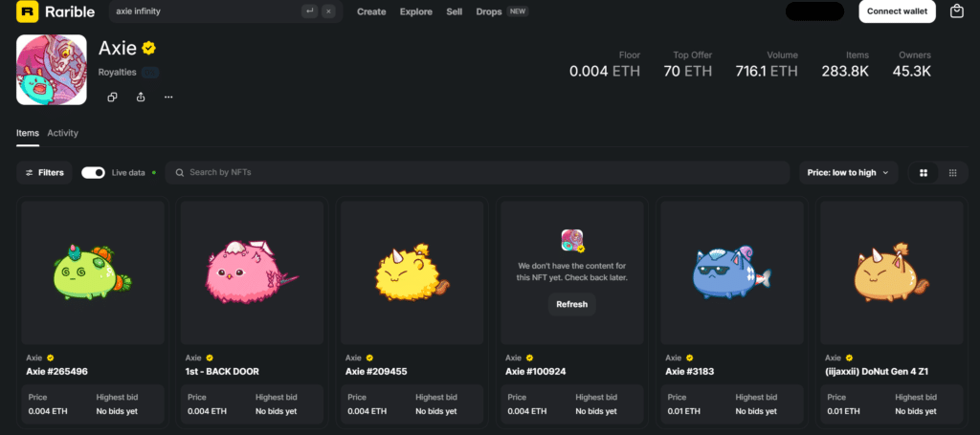Click the verified badge on Axie #3183 card

tap(690, 358)
